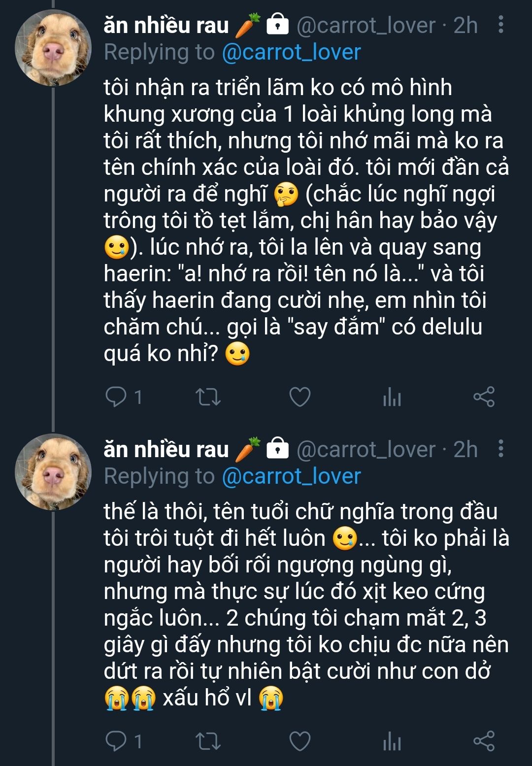This screenshot has width=532, height=766.
Task: Open @carrot_lover link in first tweet's reply line
Action: pyautogui.click(x=292, y=52)
